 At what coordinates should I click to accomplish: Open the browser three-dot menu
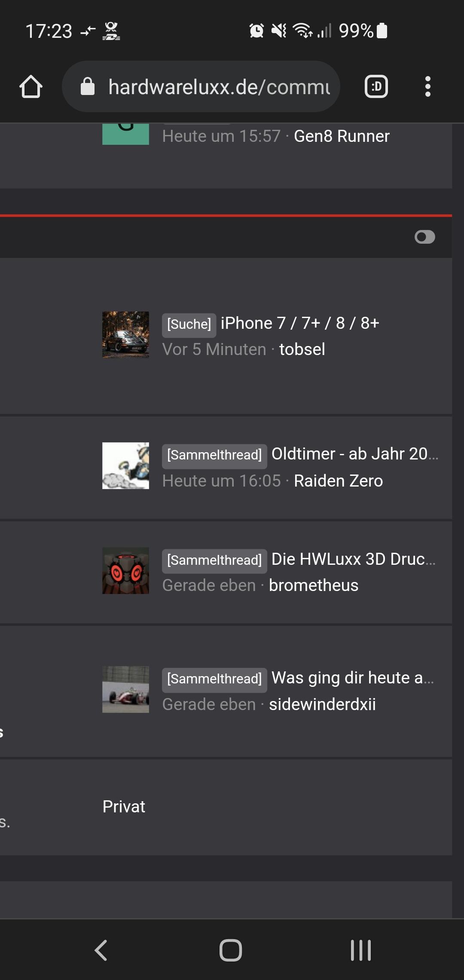[x=427, y=86]
